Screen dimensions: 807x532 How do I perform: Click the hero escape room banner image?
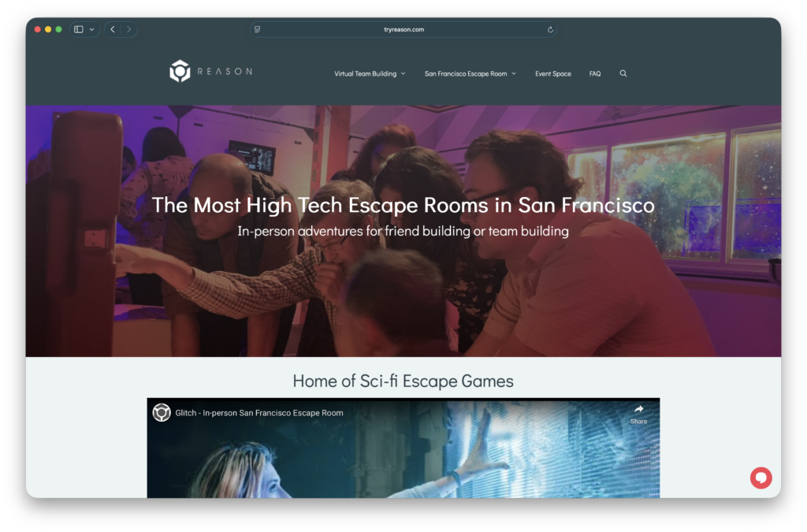coord(403,307)
